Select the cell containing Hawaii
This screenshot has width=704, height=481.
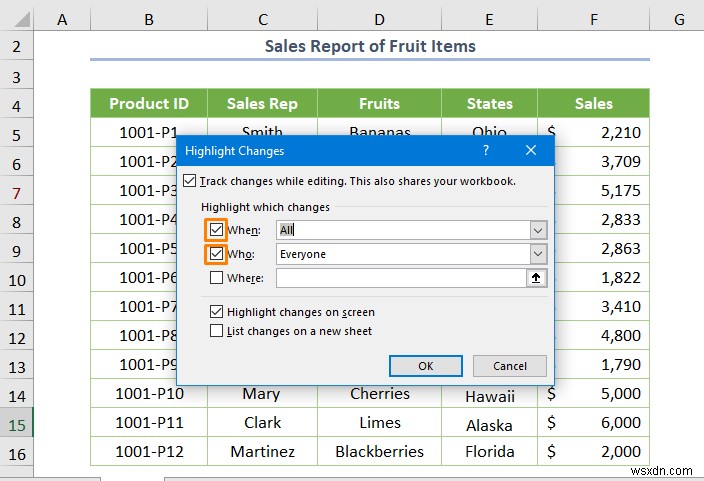(489, 395)
